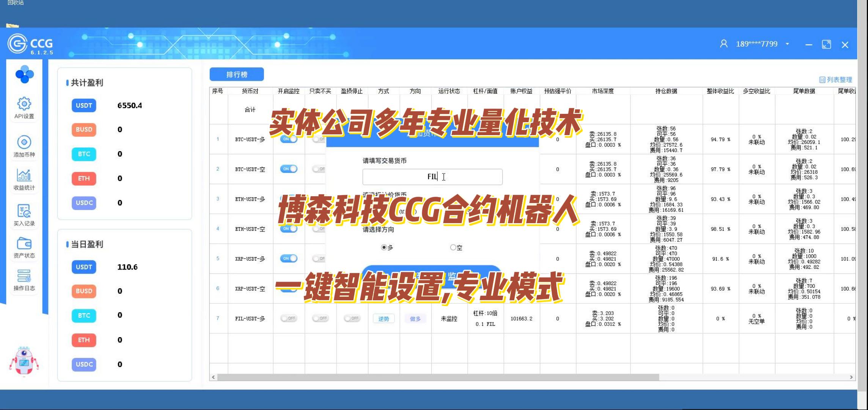Toggle 开启监控 switch for ETH-USDT-空

tap(288, 229)
